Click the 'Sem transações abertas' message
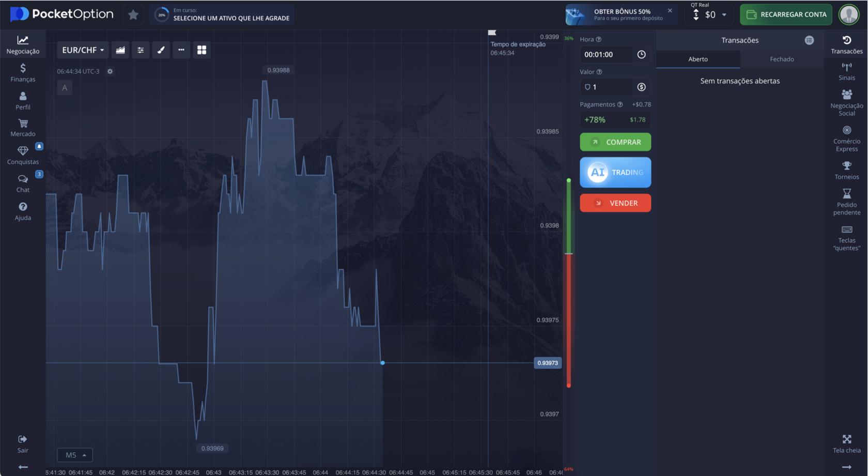This screenshot has width=868, height=476. pyautogui.click(x=740, y=81)
